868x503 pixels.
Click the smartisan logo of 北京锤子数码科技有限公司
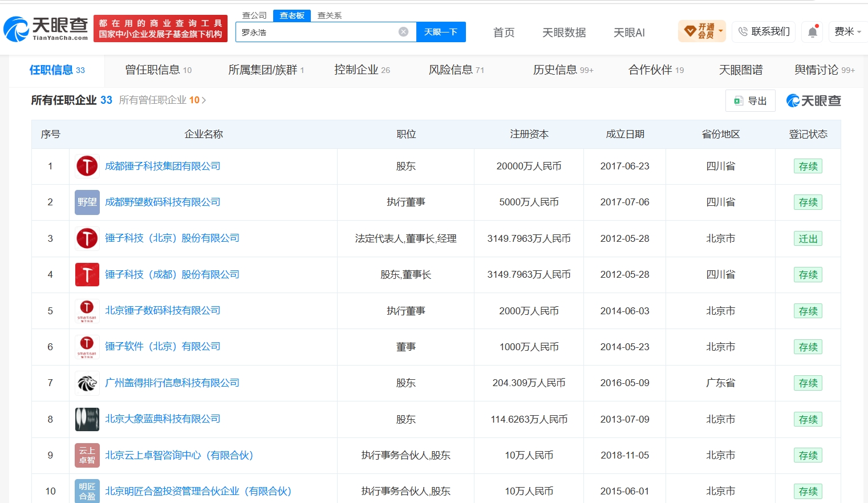[x=87, y=311]
